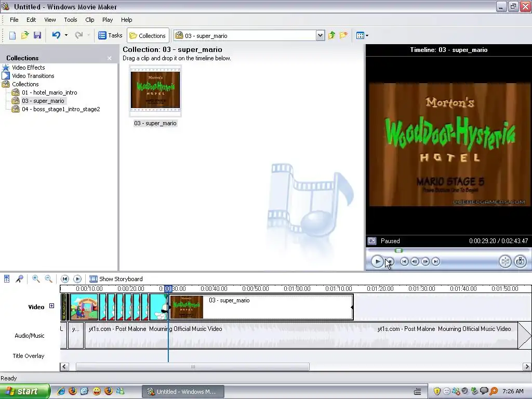Toggle the Collections pane button

pos(148,35)
